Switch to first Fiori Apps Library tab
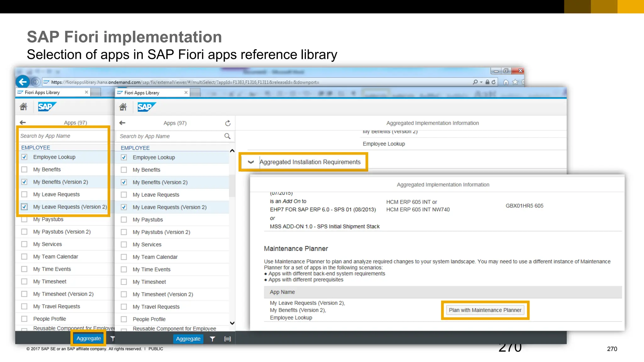 click(53, 92)
